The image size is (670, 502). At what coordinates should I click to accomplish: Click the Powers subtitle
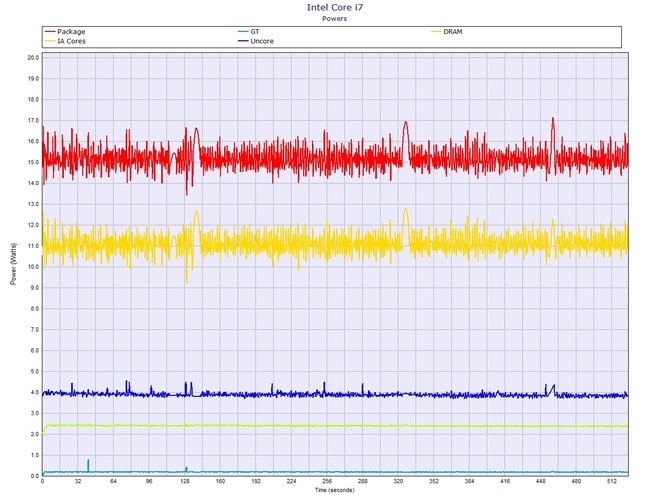pyautogui.click(x=335, y=19)
